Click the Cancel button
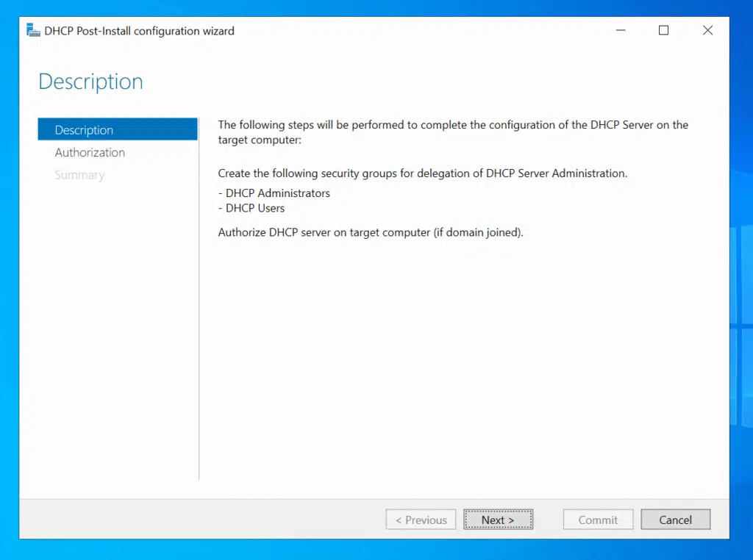 [x=675, y=520]
